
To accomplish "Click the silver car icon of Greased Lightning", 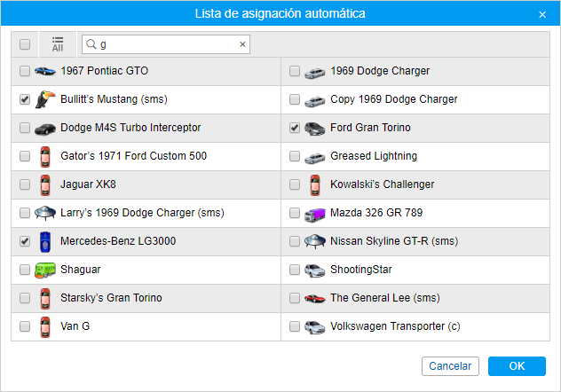I will pos(315,158).
